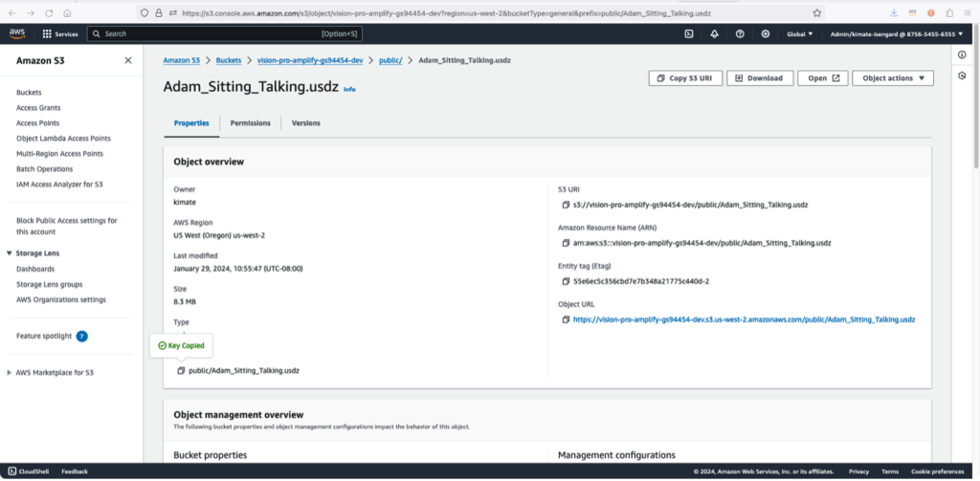
Task: Click the Feedback link in footer
Action: (75, 471)
